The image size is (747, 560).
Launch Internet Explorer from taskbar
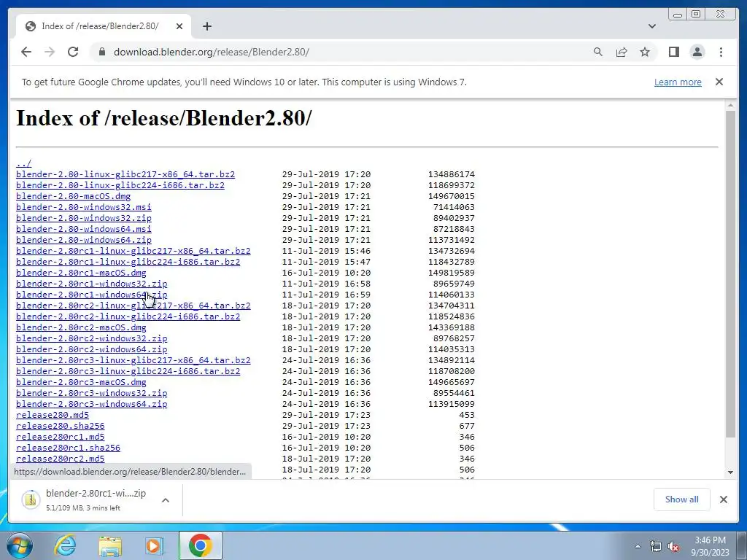(65, 545)
